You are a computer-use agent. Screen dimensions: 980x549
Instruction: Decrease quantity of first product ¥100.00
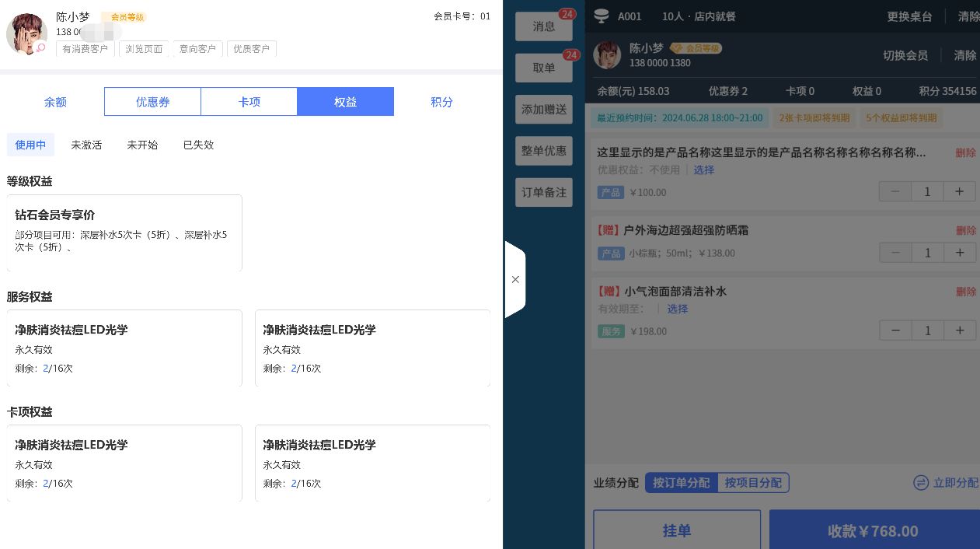(895, 191)
